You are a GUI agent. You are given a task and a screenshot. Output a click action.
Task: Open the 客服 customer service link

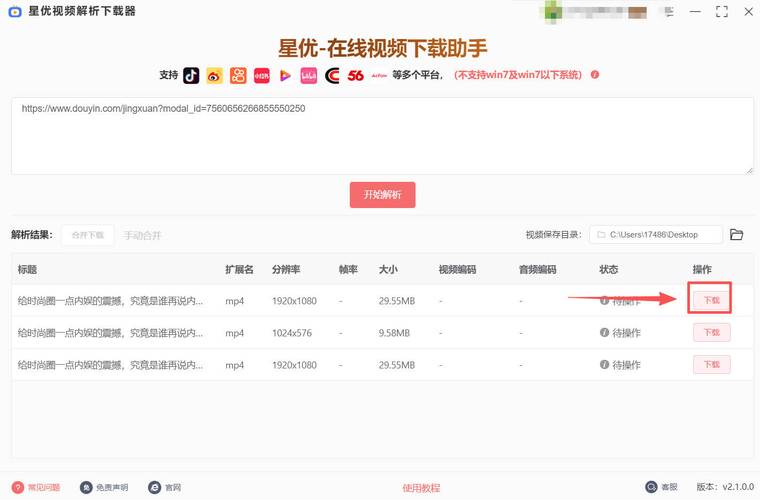point(669,487)
